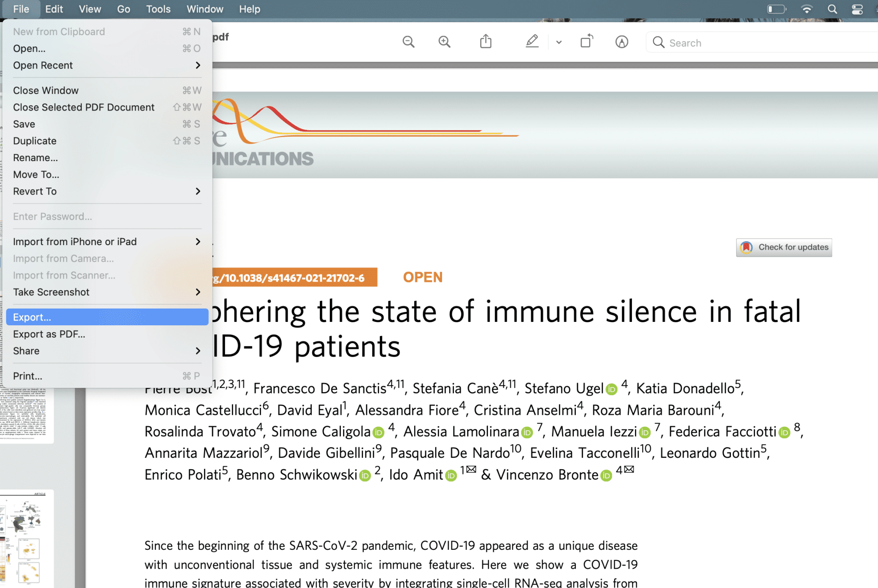The height and width of the screenshot is (588, 878).
Task: Click the markup pencil tool icon
Action: [x=532, y=42]
